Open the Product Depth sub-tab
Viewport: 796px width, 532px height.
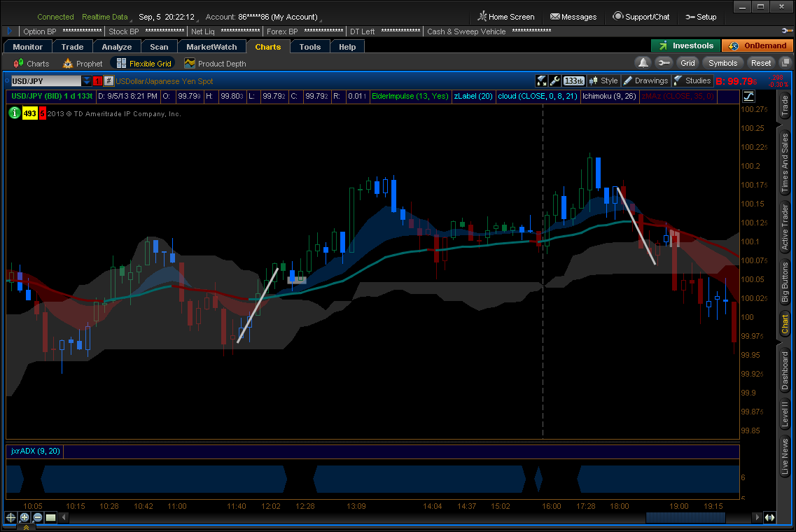[215, 64]
